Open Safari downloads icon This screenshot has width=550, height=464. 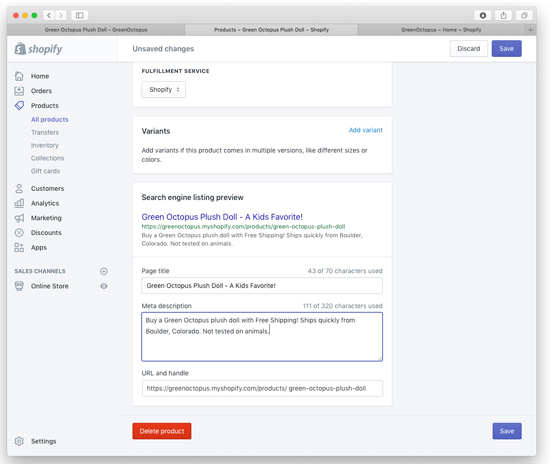click(x=483, y=15)
